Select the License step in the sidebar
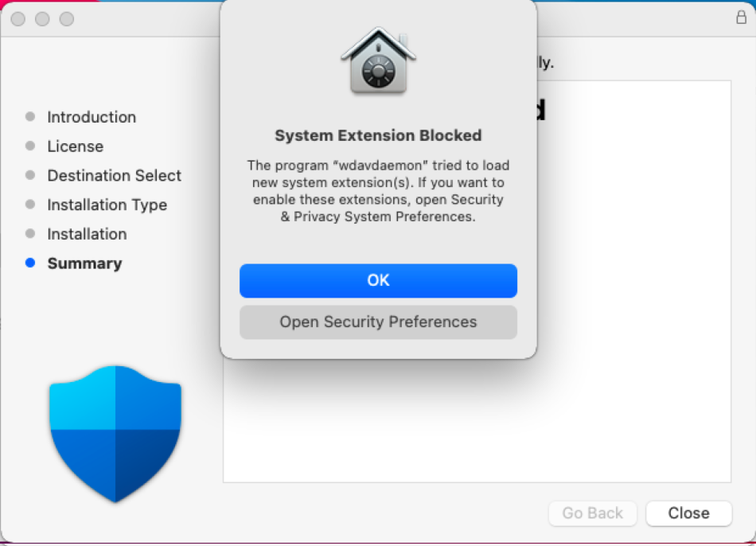The height and width of the screenshot is (546, 756). [x=76, y=146]
